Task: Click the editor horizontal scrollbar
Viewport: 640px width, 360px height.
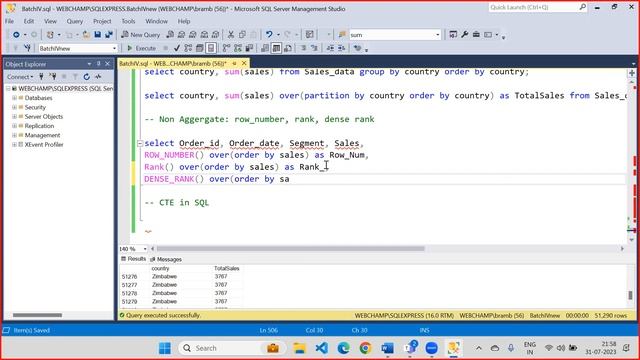Action: (291, 249)
